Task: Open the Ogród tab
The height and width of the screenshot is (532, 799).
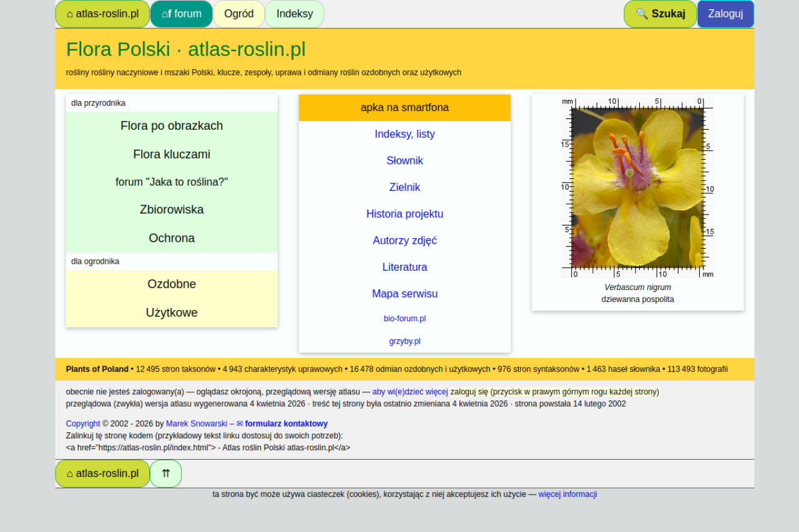Action: [x=238, y=14]
